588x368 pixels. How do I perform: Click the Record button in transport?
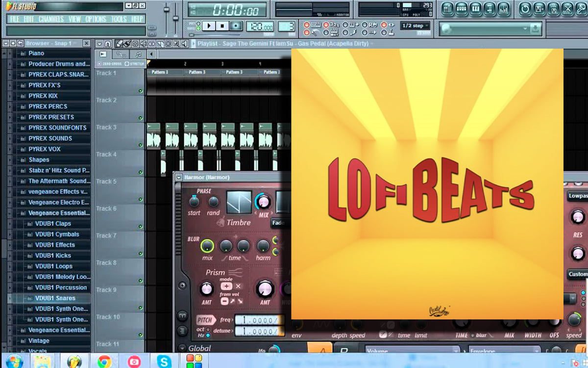coord(236,26)
